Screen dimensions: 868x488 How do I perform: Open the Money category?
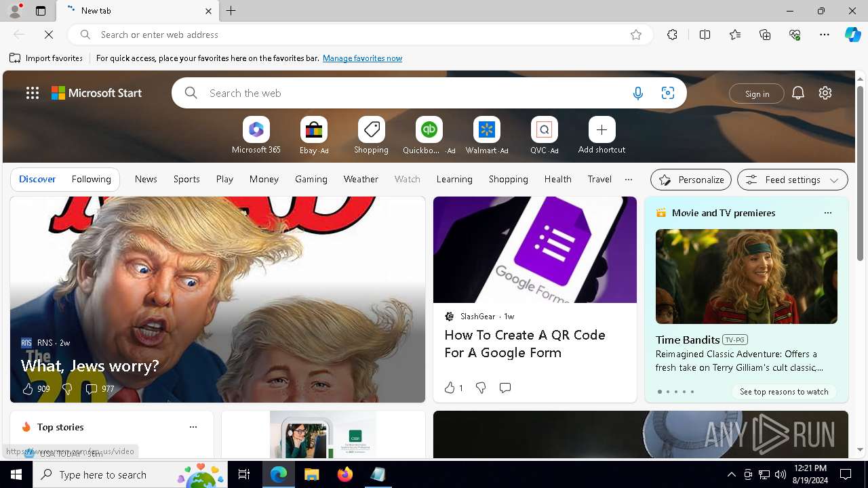264,179
